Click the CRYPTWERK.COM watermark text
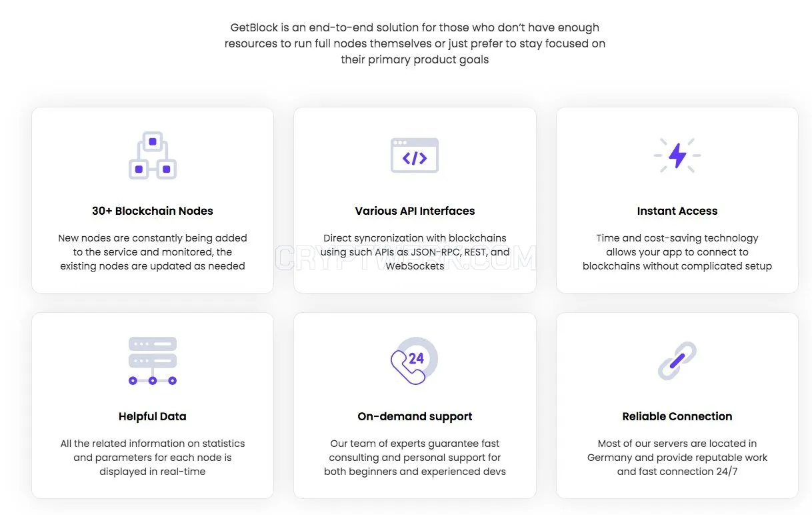 (x=406, y=258)
